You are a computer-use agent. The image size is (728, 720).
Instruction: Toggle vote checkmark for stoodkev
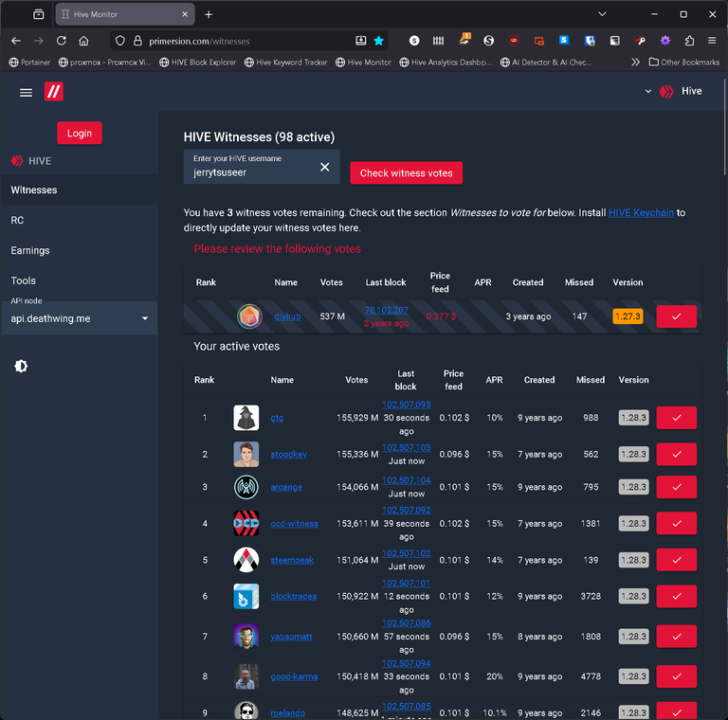coord(676,454)
